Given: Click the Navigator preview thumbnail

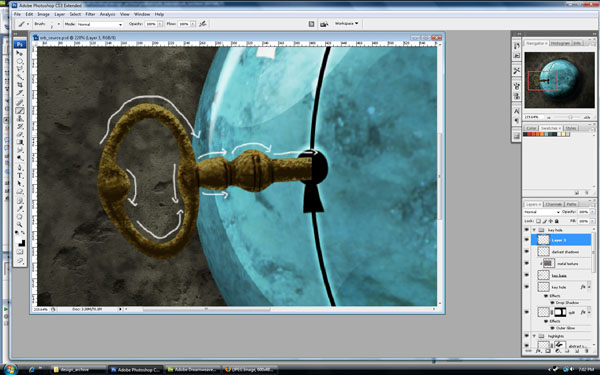Looking at the screenshot, I should click(559, 80).
